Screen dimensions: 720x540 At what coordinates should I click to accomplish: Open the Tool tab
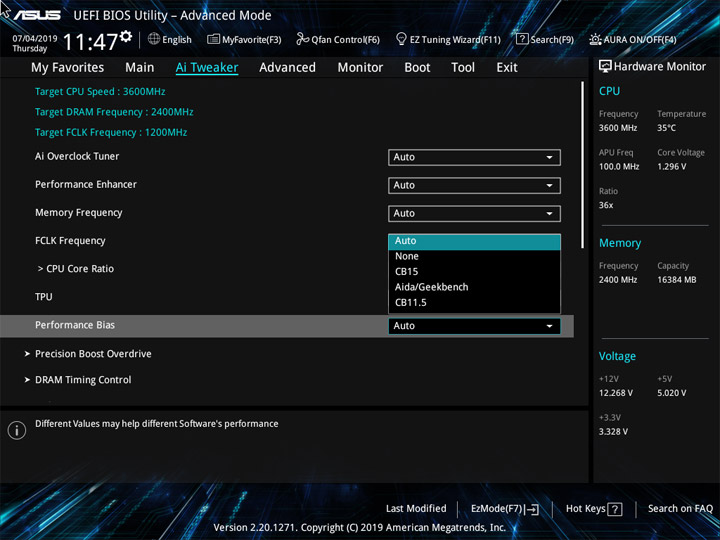463,68
